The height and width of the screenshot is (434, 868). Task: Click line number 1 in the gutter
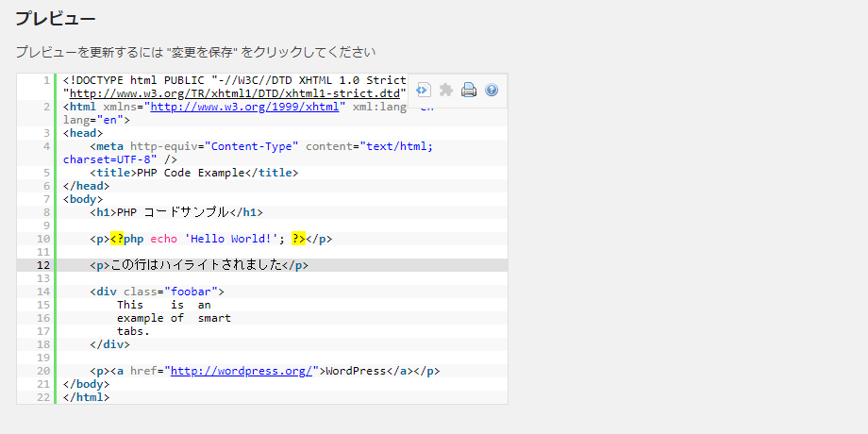[x=46, y=80]
